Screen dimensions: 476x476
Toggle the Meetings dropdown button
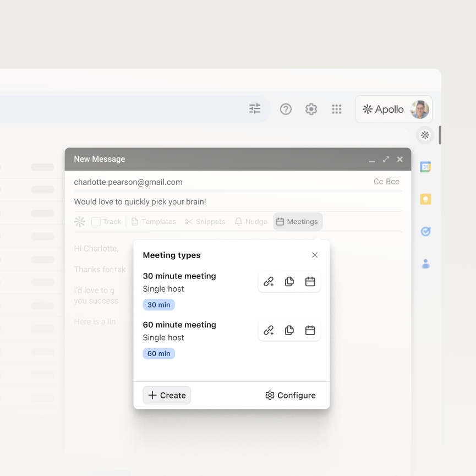point(298,222)
